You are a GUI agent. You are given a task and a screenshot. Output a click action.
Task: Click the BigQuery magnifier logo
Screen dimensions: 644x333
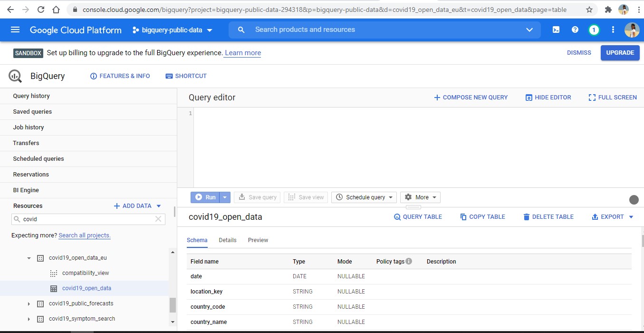[15, 76]
